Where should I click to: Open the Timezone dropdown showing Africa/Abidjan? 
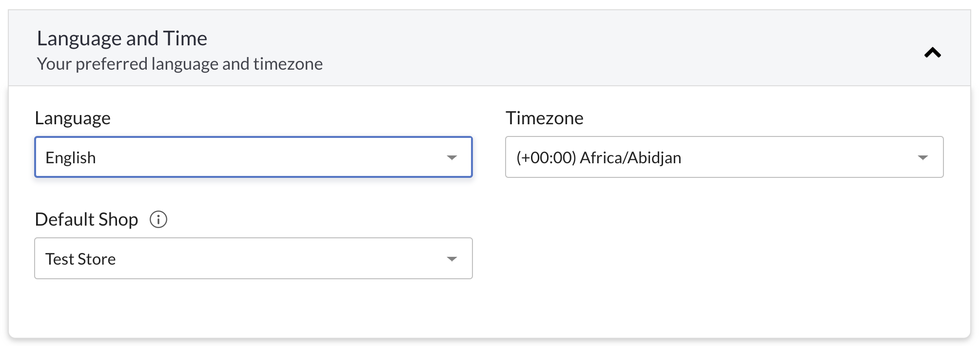(725, 157)
